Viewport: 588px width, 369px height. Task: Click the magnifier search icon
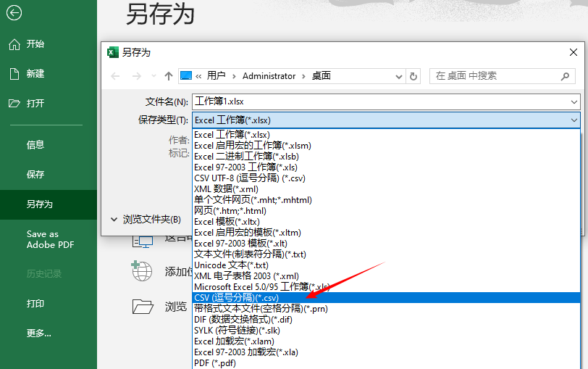click(565, 76)
